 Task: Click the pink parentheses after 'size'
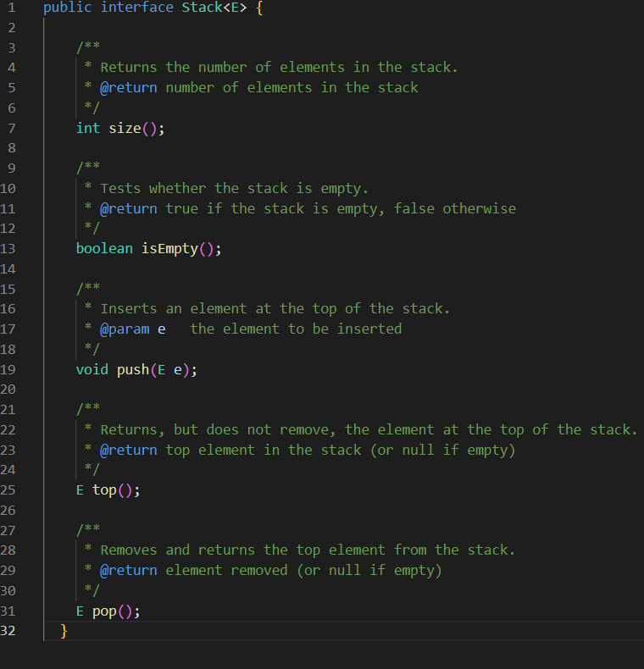tap(149, 129)
